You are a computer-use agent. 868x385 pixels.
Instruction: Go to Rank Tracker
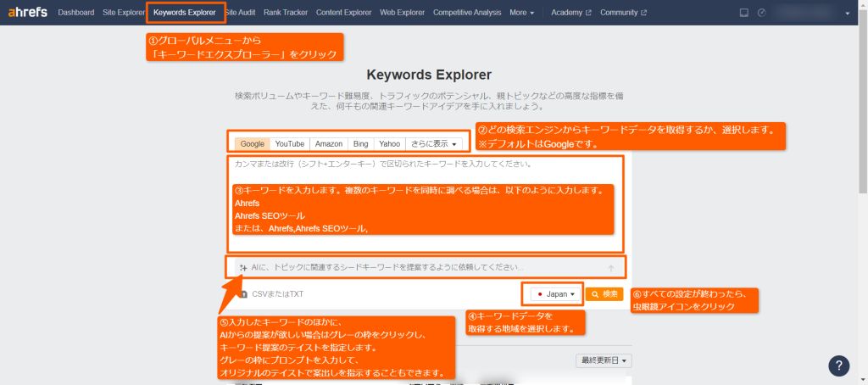[286, 12]
